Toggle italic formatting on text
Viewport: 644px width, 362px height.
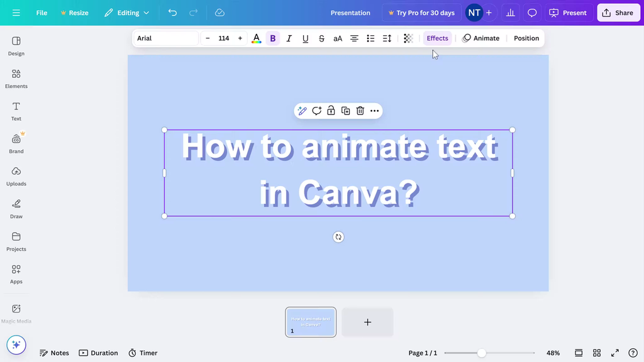(x=289, y=38)
